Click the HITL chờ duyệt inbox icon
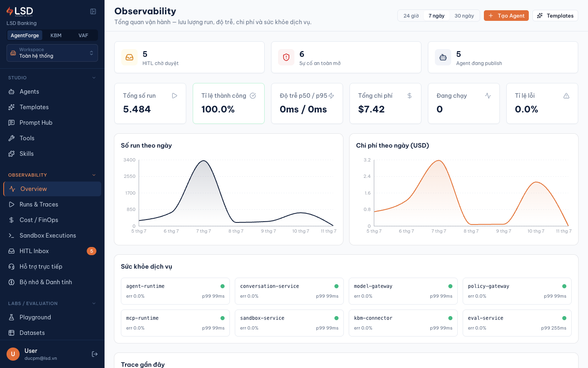The width and height of the screenshot is (588, 368). pos(129,57)
